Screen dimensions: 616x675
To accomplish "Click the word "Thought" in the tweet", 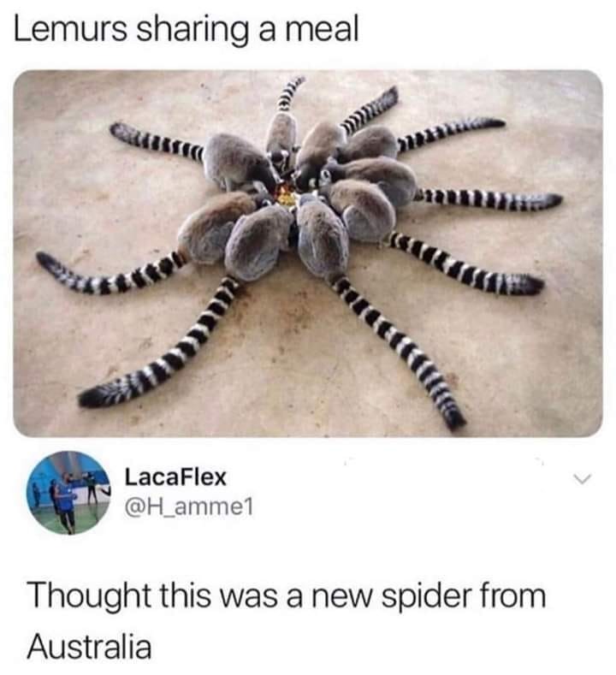I will (89, 595).
